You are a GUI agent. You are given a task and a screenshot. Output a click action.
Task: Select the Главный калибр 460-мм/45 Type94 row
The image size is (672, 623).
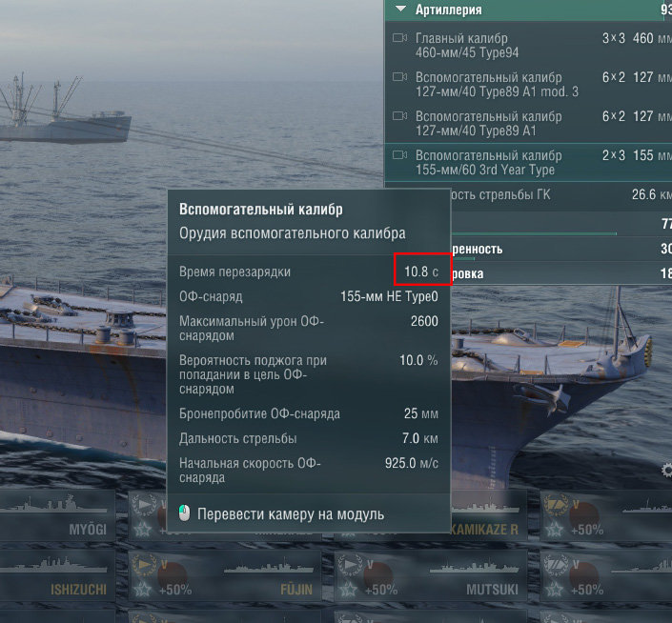click(528, 45)
